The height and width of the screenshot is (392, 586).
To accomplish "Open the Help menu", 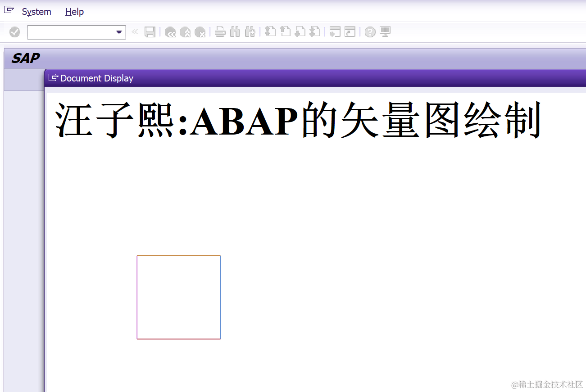I will (x=74, y=12).
